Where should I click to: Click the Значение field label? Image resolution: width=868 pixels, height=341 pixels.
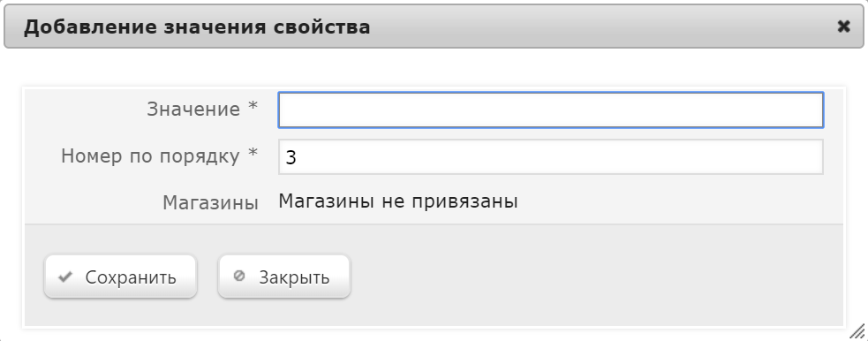[x=193, y=109]
